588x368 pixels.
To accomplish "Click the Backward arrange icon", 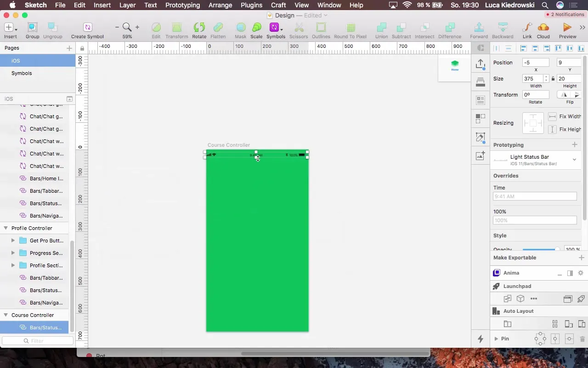I will [503, 28].
